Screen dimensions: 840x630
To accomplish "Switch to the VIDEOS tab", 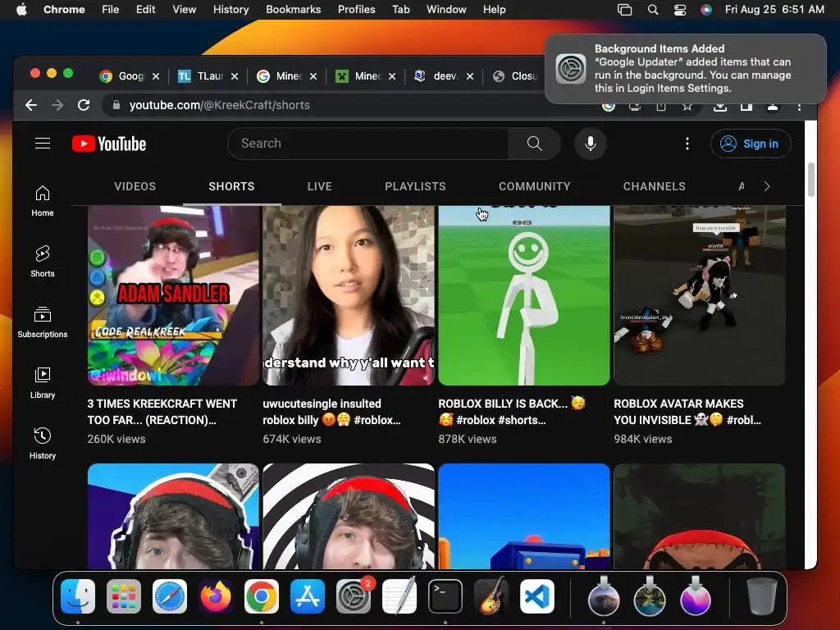I will pos(135,186).
